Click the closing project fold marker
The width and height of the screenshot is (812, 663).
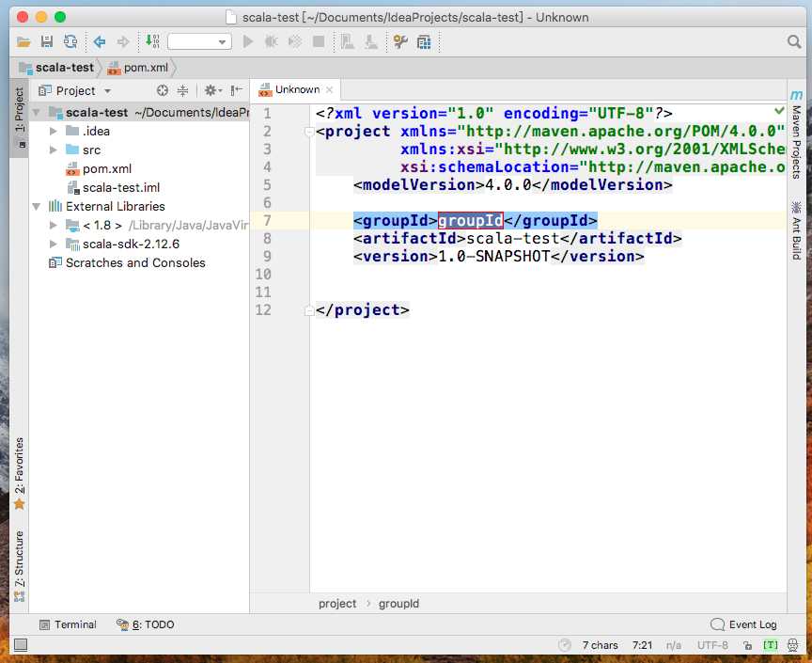[308, 310]
